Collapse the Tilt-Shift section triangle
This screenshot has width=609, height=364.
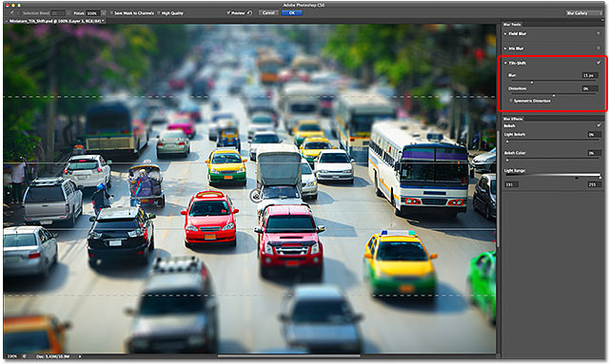click(505, 63)
